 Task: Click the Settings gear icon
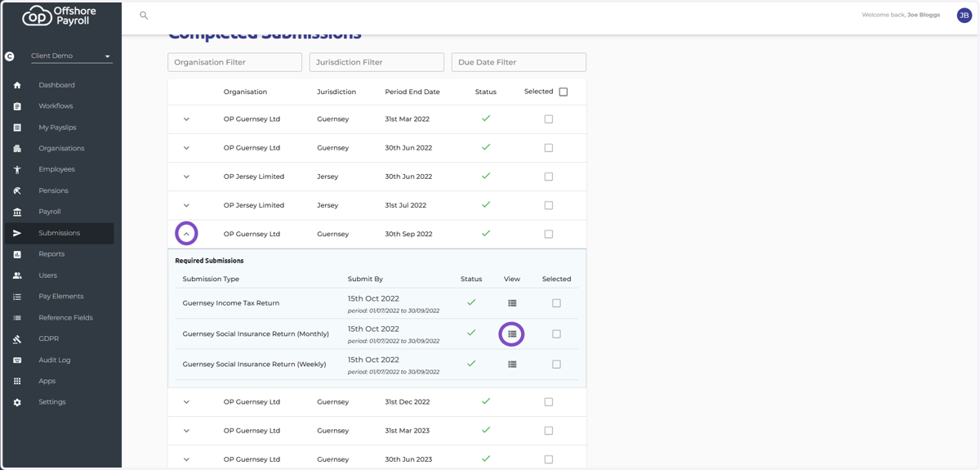[17, 402]
